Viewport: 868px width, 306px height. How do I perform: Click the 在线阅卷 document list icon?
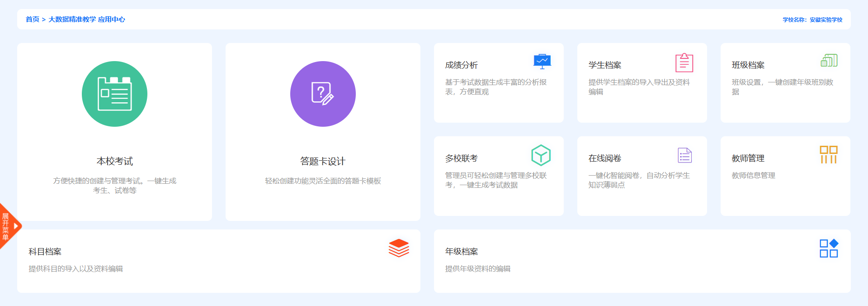pos(685,155)
